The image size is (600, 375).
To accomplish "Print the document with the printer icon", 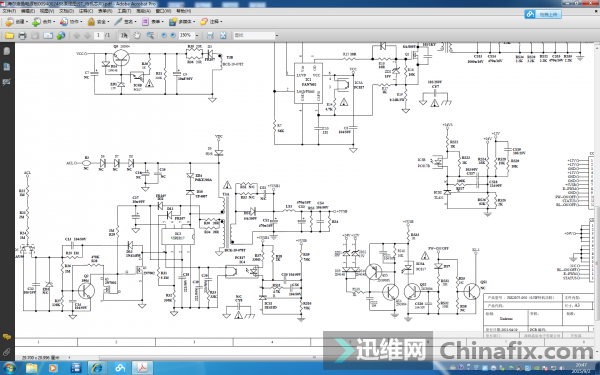I will pos(22,36).
